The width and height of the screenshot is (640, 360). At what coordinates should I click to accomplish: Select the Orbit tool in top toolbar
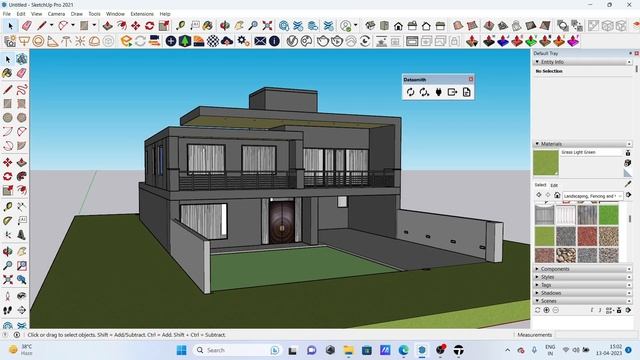tap(224, 26)
